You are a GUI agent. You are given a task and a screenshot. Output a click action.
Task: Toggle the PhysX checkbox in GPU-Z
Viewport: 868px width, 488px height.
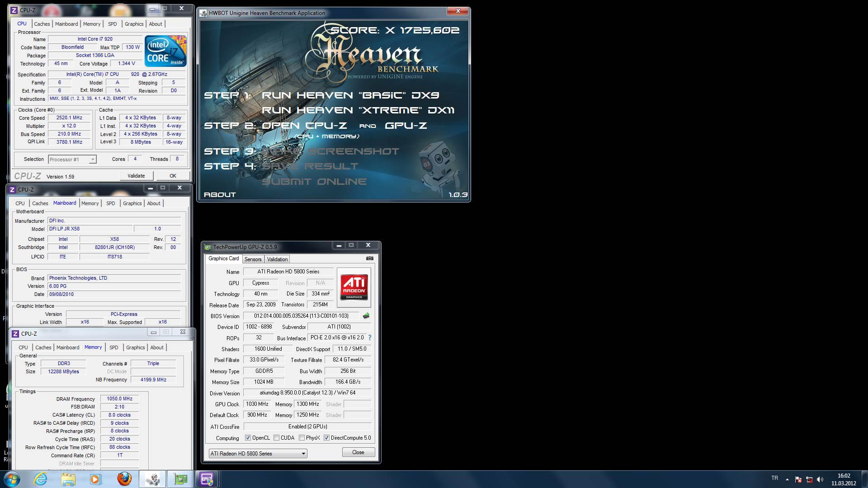302,438
